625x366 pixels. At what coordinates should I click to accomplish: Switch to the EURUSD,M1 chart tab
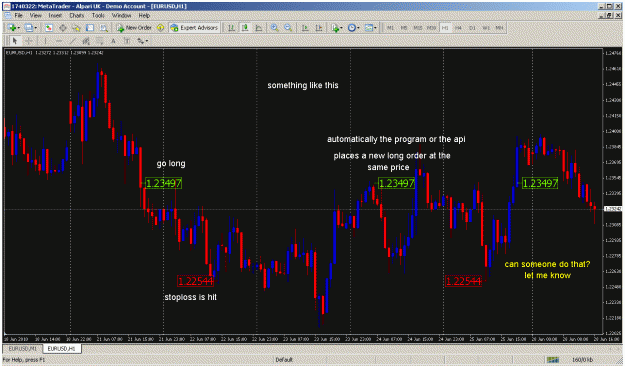coord(22,349)
